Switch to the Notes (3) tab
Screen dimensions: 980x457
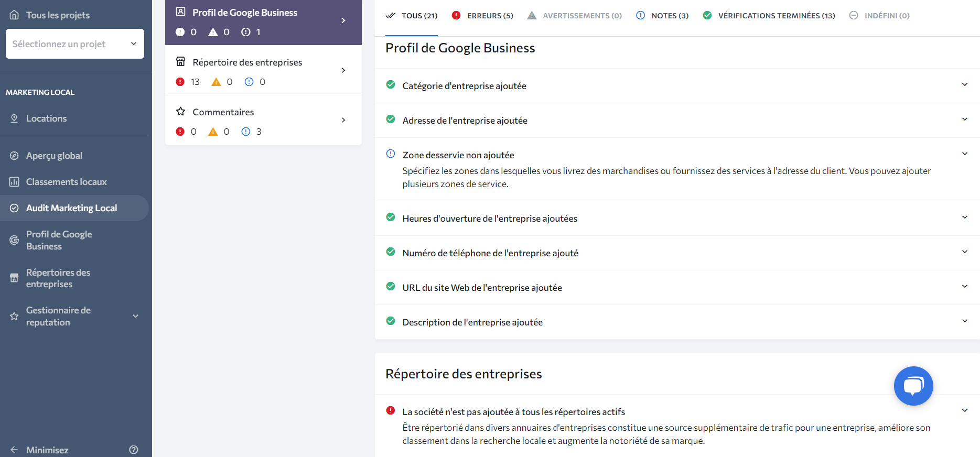(x=663, y=16)
